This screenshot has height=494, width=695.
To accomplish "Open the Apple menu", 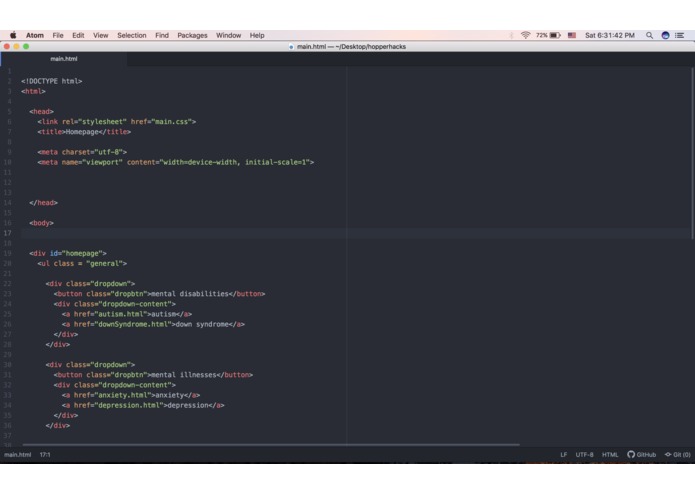I will (x=13, y=35).
